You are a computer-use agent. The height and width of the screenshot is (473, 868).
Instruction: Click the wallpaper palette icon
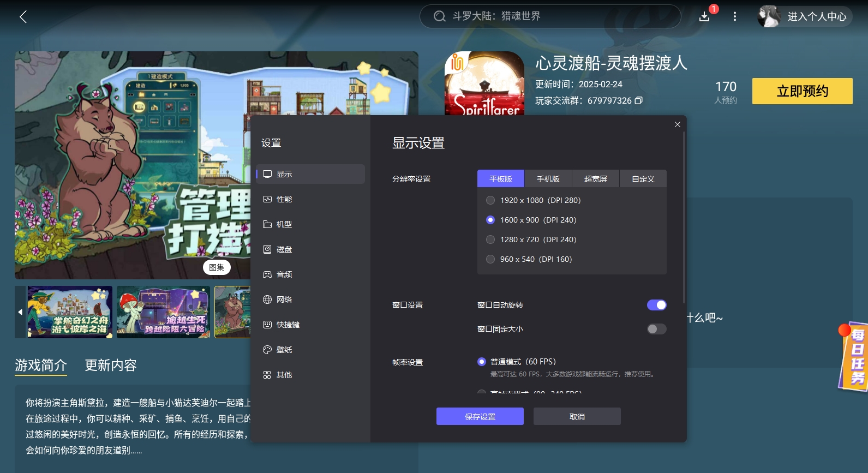click(267, 350)
